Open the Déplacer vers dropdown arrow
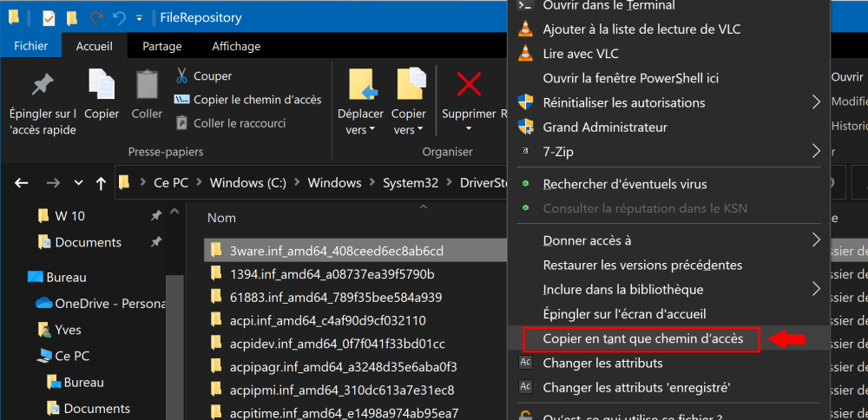This screenshot has width=868, height=420. point(372,130)
